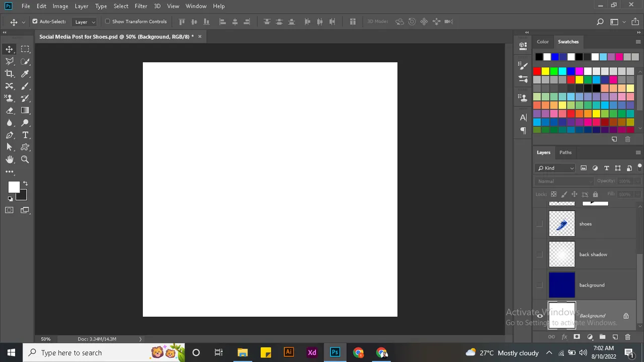Select the Quick Selection tool
This screenshot has height=362, width=644.
tap(25, 61)
